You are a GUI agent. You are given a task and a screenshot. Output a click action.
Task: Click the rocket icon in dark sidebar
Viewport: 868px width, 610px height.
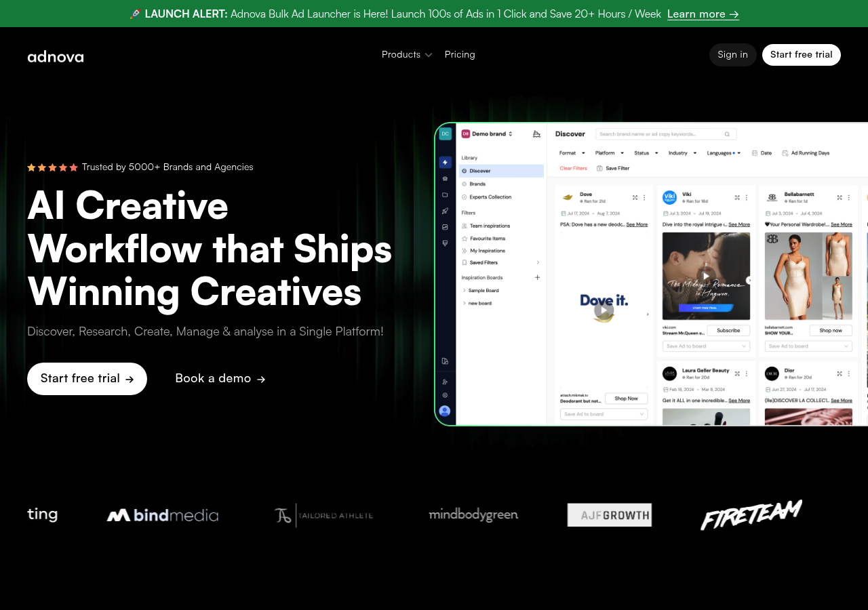445,211
